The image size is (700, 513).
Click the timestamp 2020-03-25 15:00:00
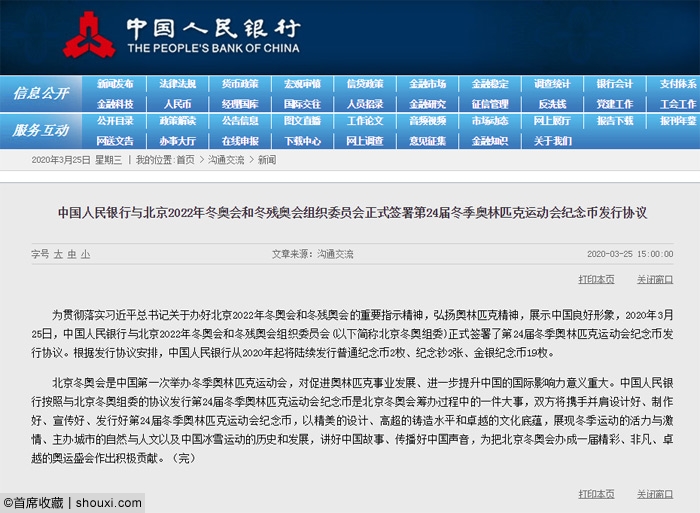tap(630, 254)
